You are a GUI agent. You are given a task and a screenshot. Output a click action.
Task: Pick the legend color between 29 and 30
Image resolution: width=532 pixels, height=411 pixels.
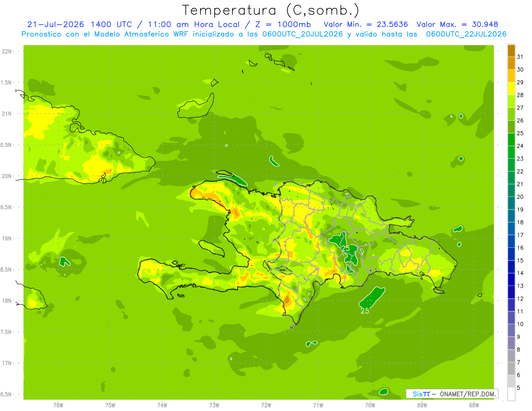(x=511, y=76)
